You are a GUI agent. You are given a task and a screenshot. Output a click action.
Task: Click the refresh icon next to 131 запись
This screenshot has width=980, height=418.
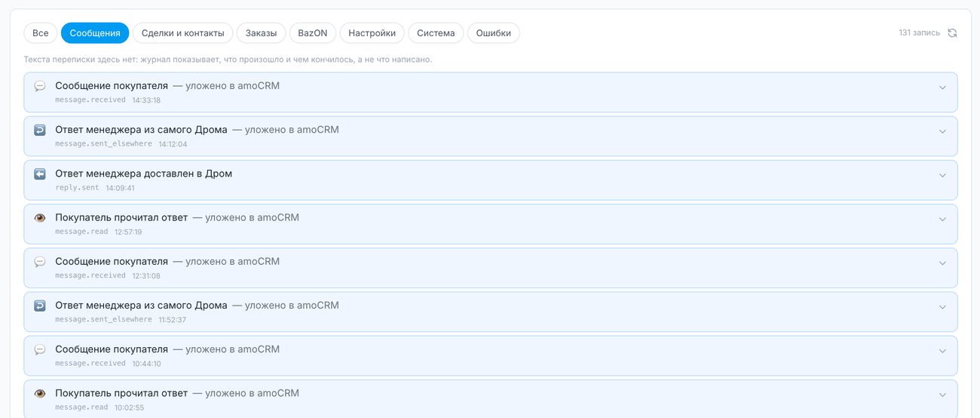952,33
